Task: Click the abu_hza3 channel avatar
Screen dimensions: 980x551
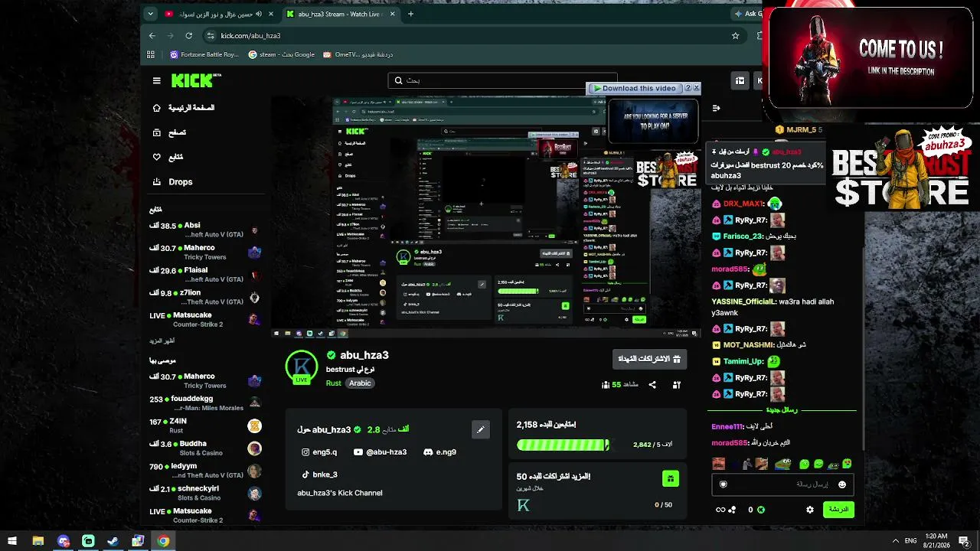Action: (x=302, y=367)
